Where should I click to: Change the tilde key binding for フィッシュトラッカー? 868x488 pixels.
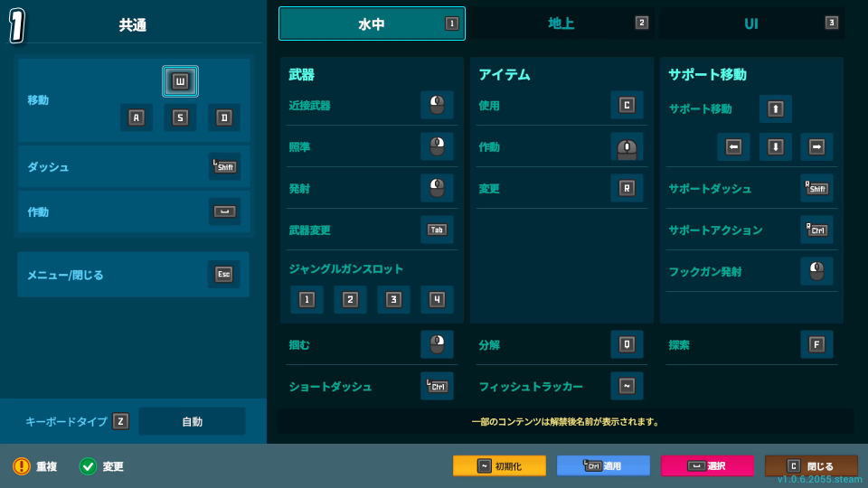627,386
